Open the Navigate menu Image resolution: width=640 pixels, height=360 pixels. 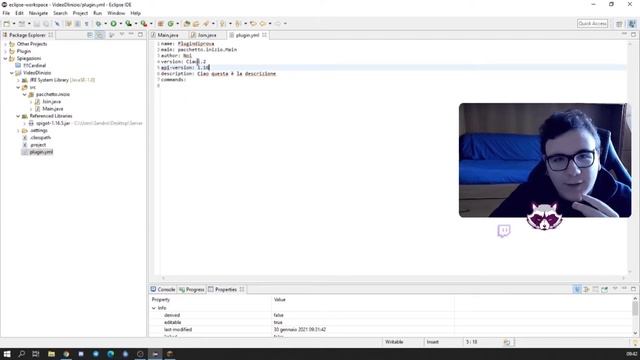click(38, 13)
